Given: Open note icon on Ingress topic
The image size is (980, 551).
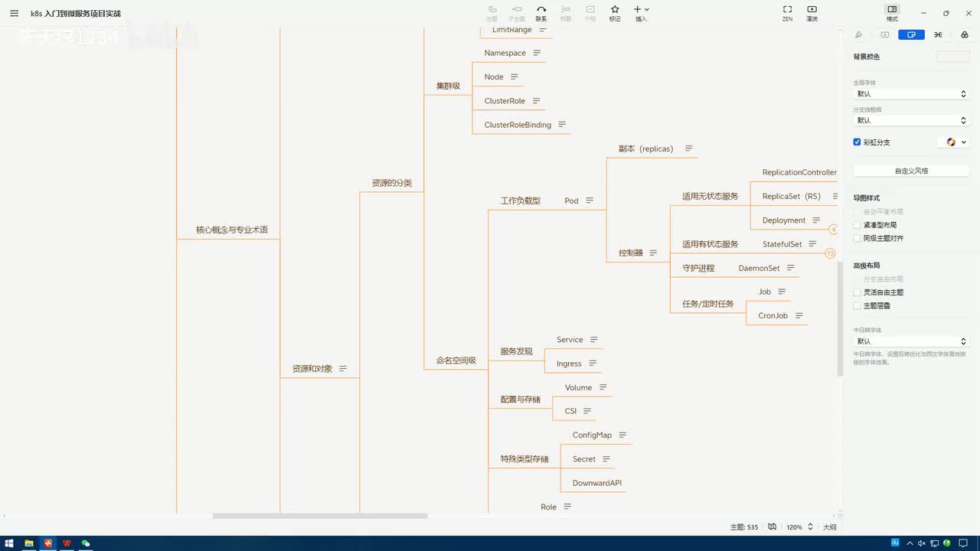Looking at the screenshot, I should [592, 364].
